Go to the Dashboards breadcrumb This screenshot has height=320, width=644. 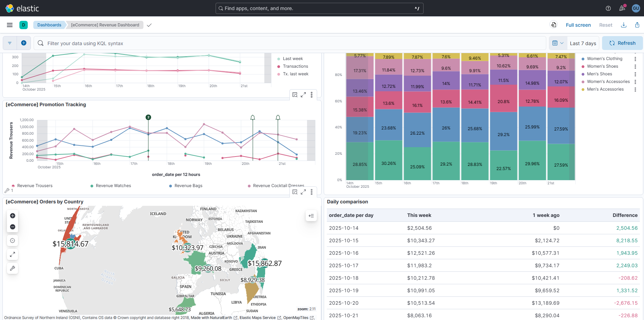point(49,25)
